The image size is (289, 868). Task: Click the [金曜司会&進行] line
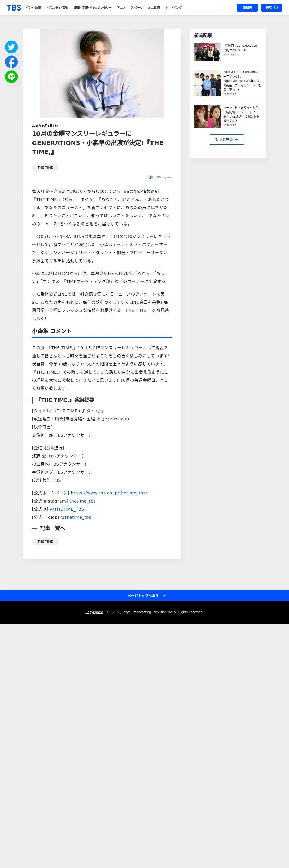tap(48, 448)
